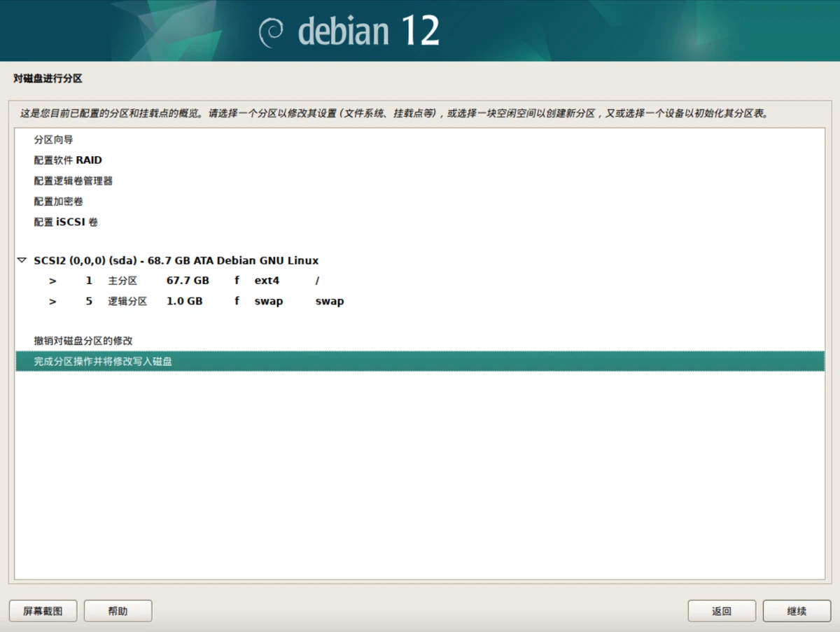Select 配置加密卷 option
Viewport: 840px width, 632px height.
58,202
